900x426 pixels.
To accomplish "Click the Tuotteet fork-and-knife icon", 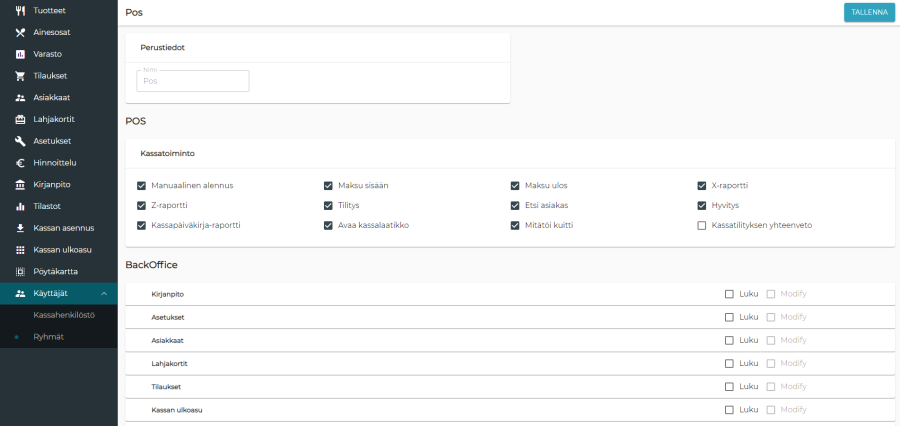I will 20,10.
